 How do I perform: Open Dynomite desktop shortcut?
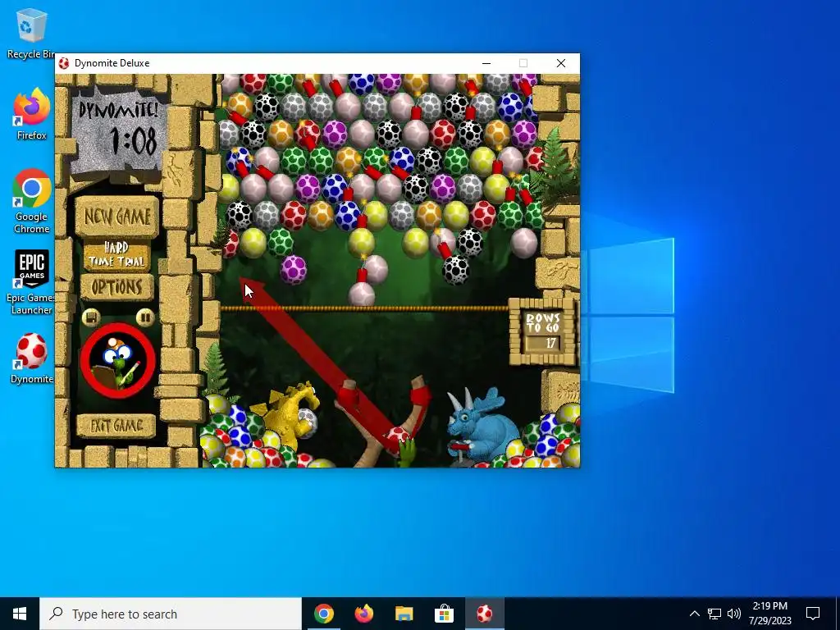32,358
